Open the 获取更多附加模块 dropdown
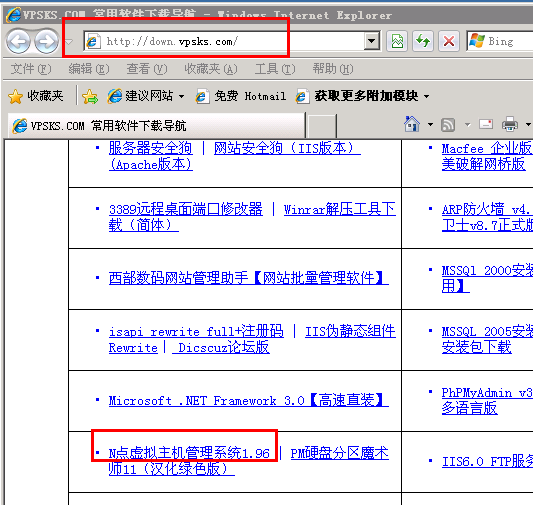This screenshot has width=533, height=505. (362, 96)
